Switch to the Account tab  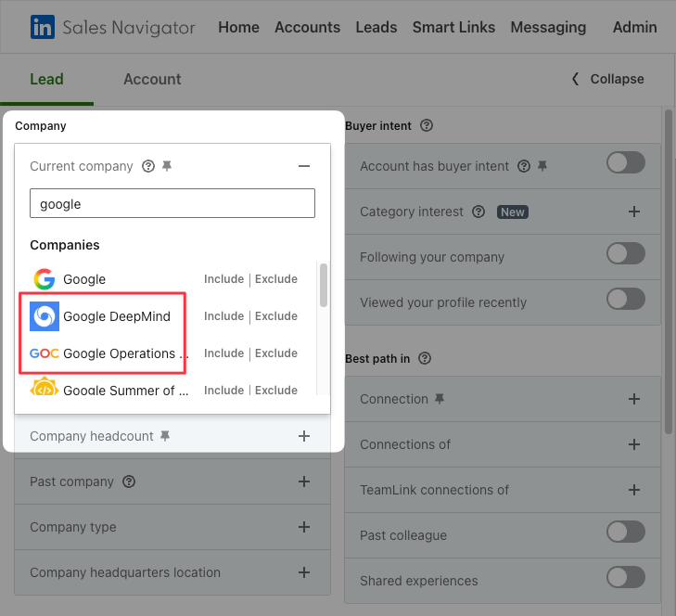[152, 80]
